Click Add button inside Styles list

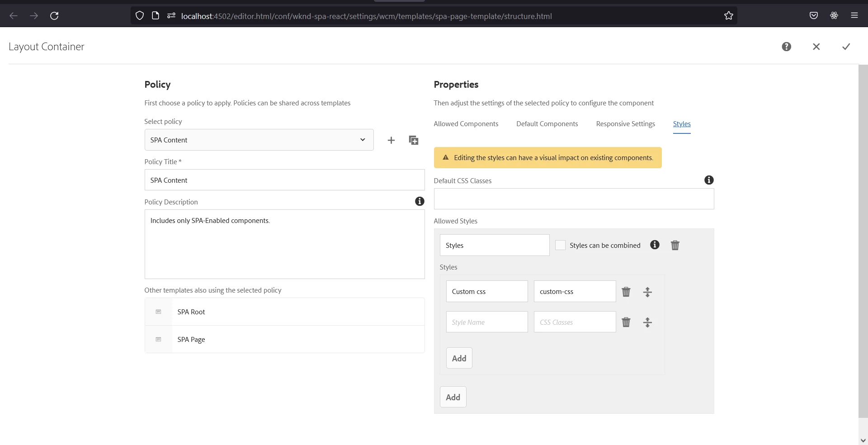tap(459, 358)
